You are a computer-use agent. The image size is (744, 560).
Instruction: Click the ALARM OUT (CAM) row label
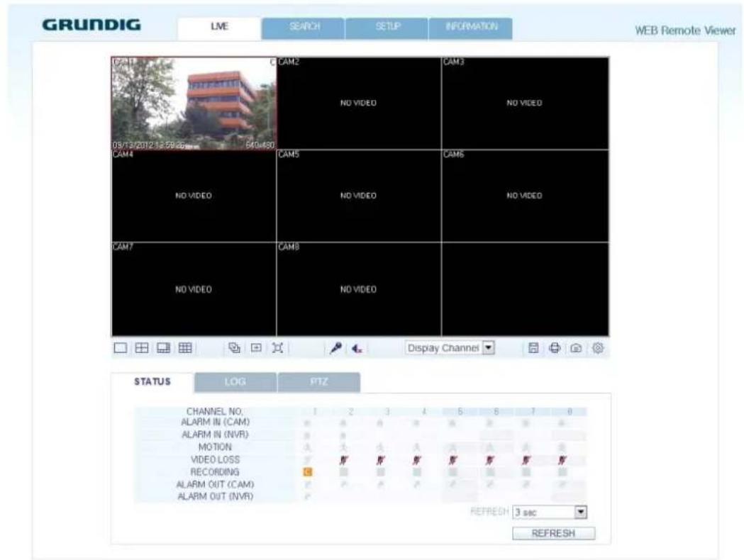[215, 484]
